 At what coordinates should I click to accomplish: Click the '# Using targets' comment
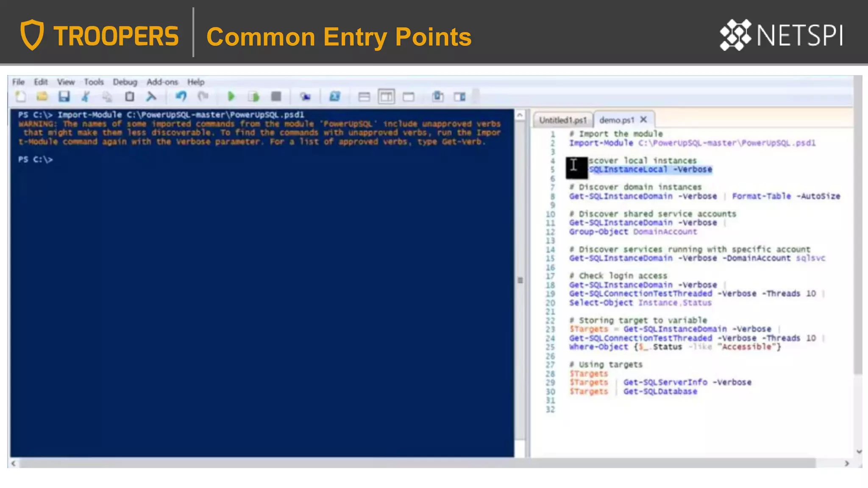pyautogui.click(x=606, y=364)
